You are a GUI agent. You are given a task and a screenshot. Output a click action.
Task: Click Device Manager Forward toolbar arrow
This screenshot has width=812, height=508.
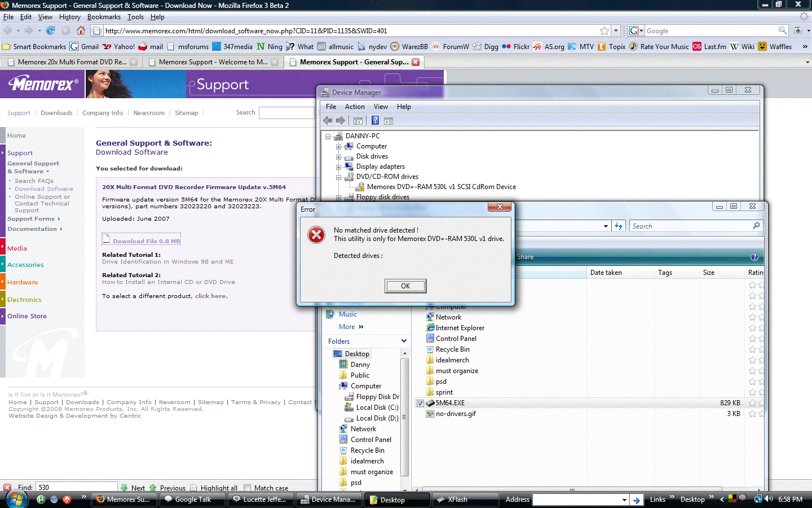tap(340, 120)
